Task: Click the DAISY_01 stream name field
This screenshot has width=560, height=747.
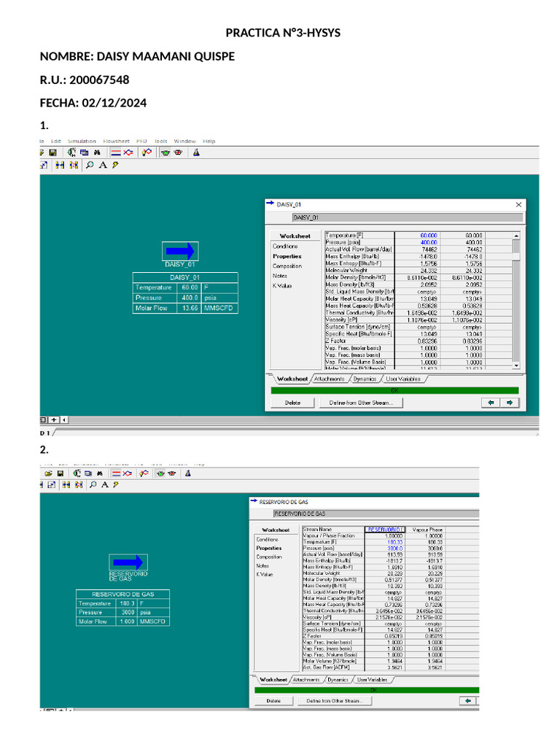Action: coord(407,217)
